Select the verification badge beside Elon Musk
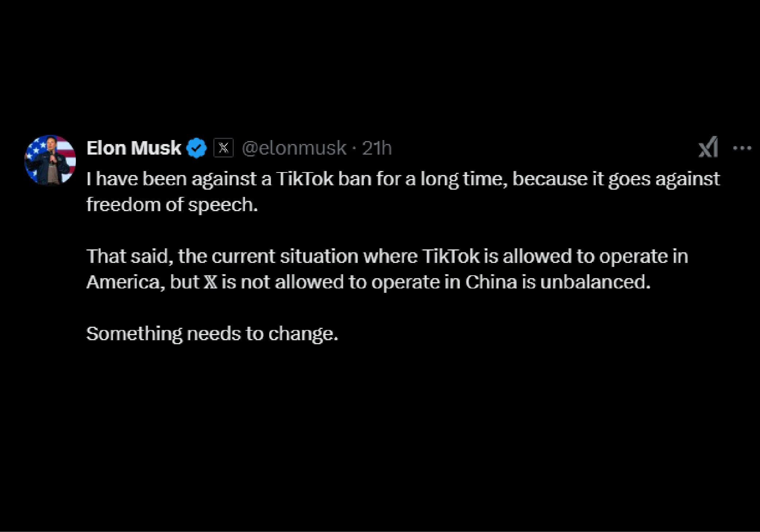760x532 pixels. [196, 147]
